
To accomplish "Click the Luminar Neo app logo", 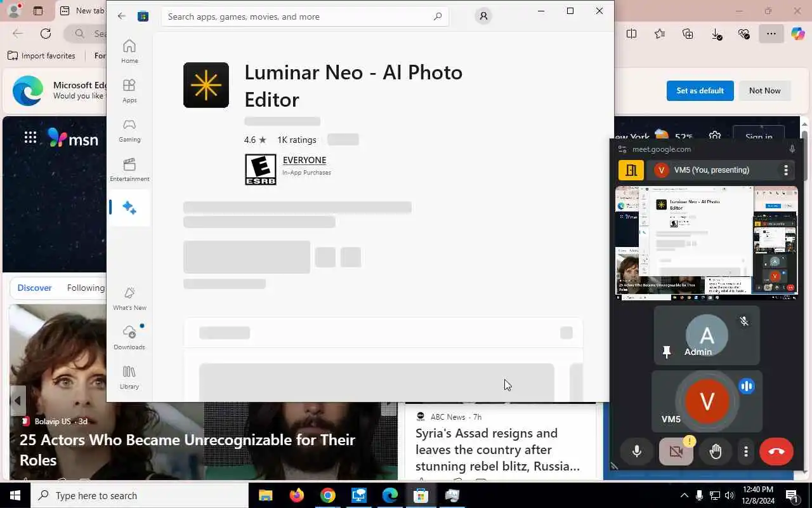I will pos(206,85).
